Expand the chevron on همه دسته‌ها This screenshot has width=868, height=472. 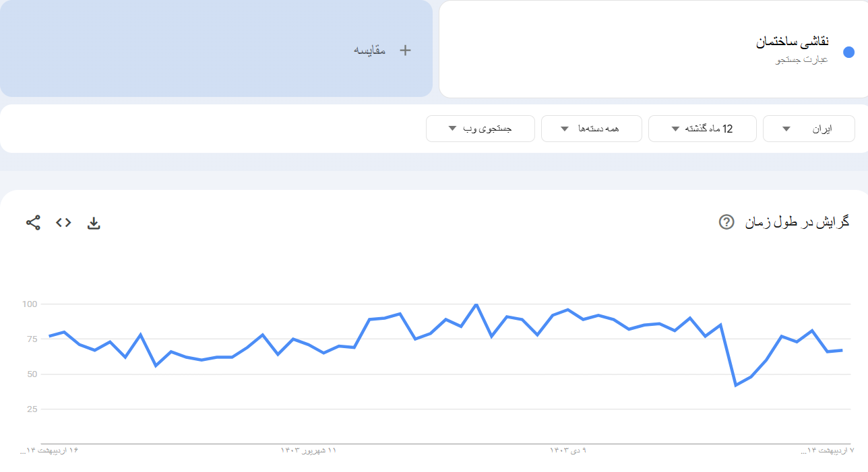point(565,128)
